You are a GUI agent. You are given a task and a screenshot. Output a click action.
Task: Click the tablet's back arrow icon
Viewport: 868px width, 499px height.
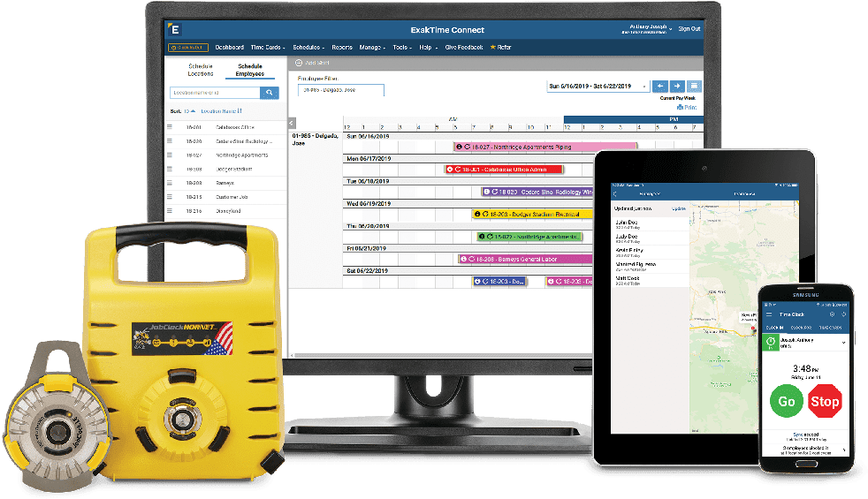[615, 194]
